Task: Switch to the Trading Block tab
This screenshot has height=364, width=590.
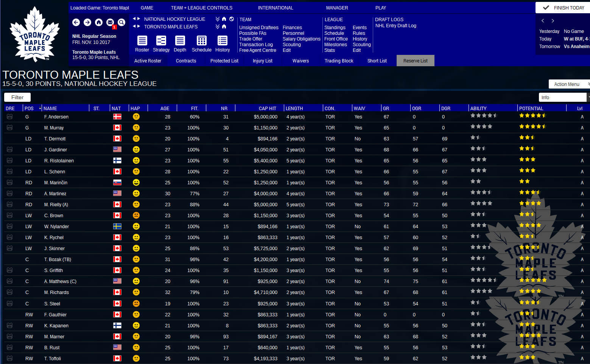Action: click(x=339, y=61)
